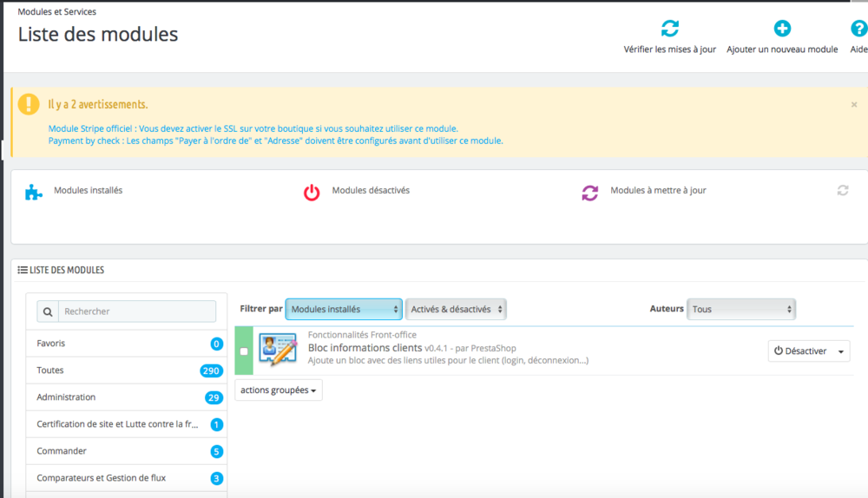This screenshot has width=868, height=498.
Task: Select Comparateurs et Gestion de flux category
Action: pos(126,478)
